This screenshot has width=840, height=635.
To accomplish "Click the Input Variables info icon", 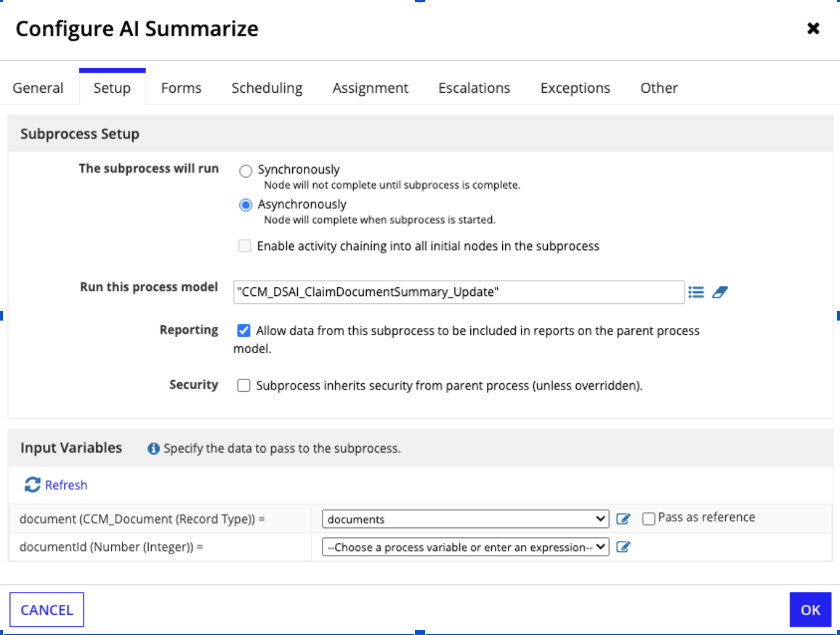I will click(154, 449).
